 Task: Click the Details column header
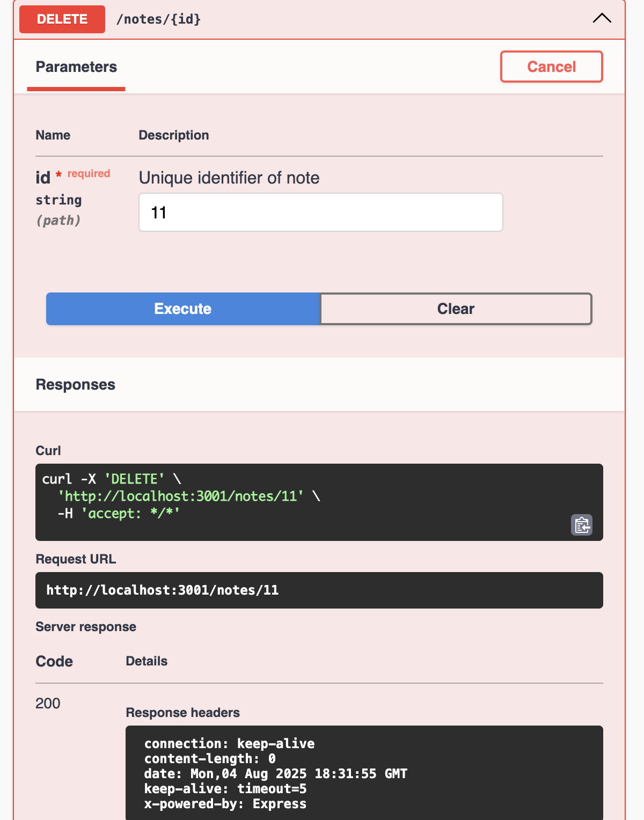pos(147,661)
